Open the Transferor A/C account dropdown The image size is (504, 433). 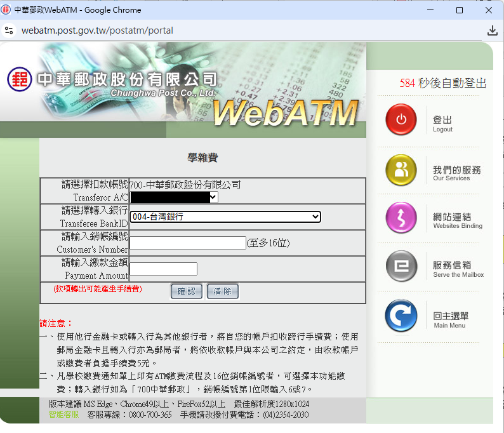click(x=174, y=197)
